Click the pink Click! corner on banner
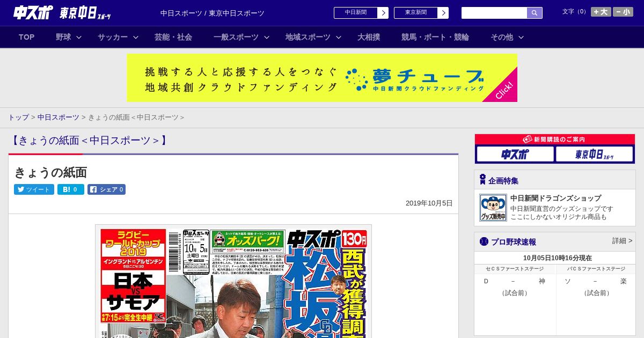 coord(504,90)
